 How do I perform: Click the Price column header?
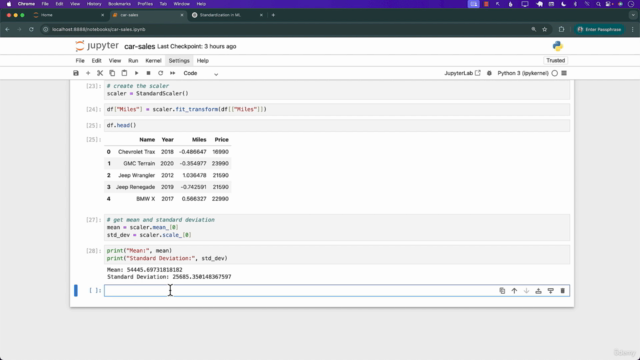point(222,140)
